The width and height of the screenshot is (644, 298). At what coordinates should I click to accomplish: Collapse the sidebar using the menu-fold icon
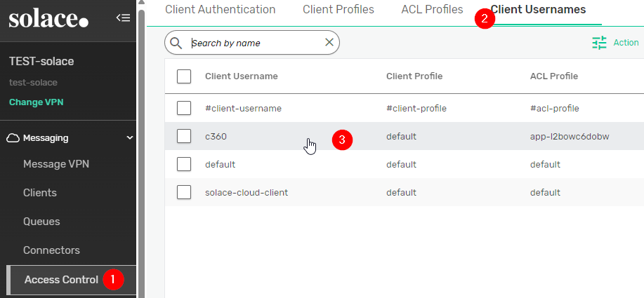click(x=122, y=18)
